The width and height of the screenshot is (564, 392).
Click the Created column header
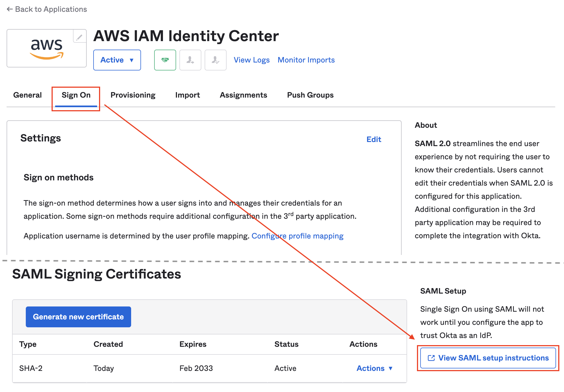[x=108, y=344]
